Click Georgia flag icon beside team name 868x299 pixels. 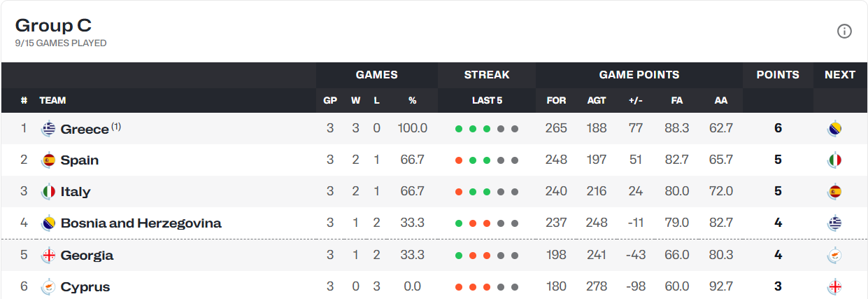(48, 256)
